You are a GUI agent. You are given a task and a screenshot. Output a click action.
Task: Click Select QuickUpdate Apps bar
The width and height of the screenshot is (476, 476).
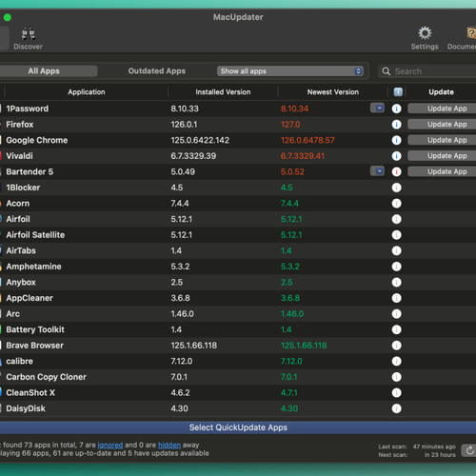point(238,427)
